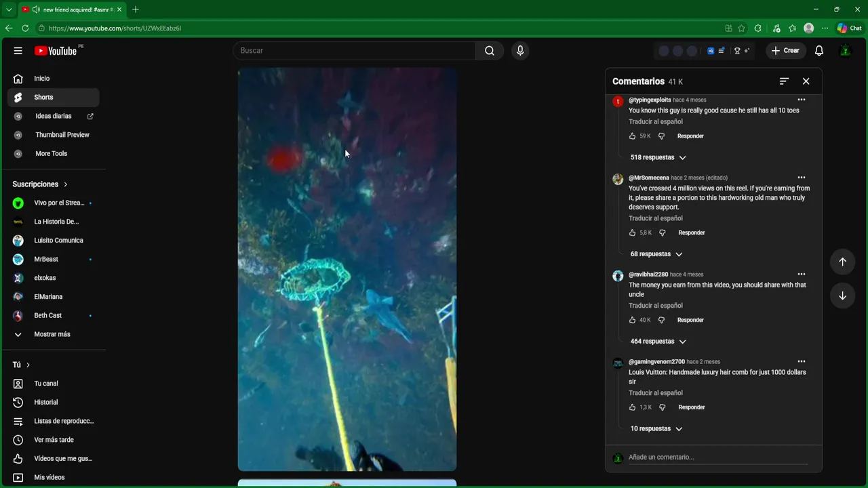Click Responder on @ravibhai2280 comment
Screen dimensions: 868x488
click(690, 320)
